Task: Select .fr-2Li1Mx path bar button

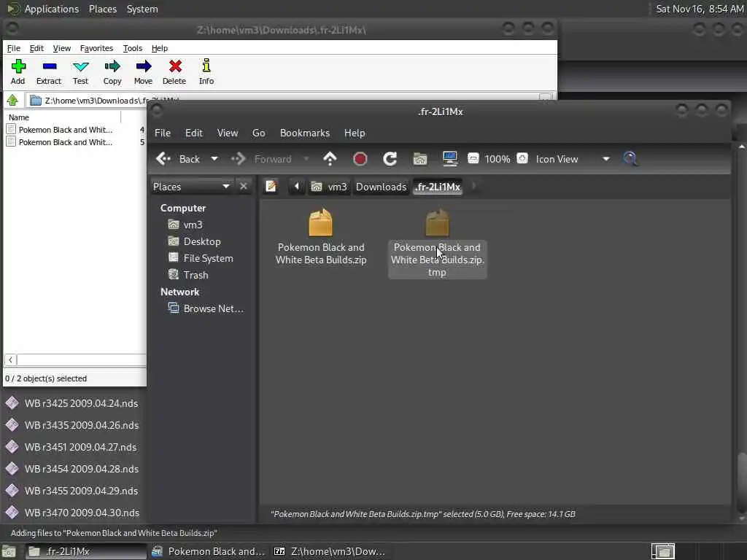Action: click(x=438, y=187)
